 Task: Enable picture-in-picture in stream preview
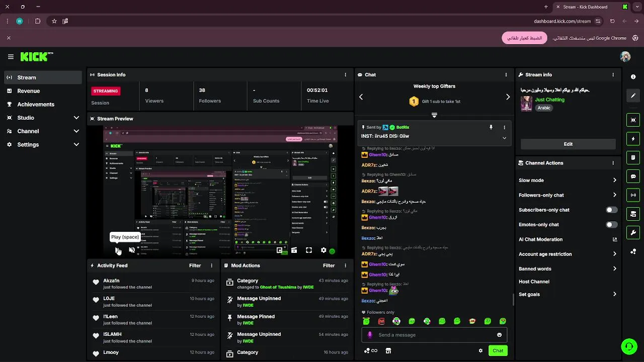click(279, 250)
